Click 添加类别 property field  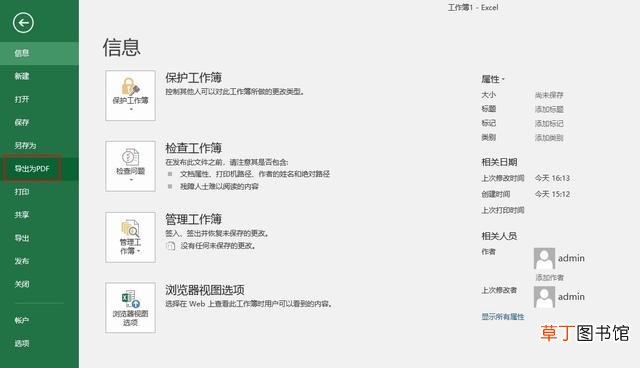(x=549, y=137)
